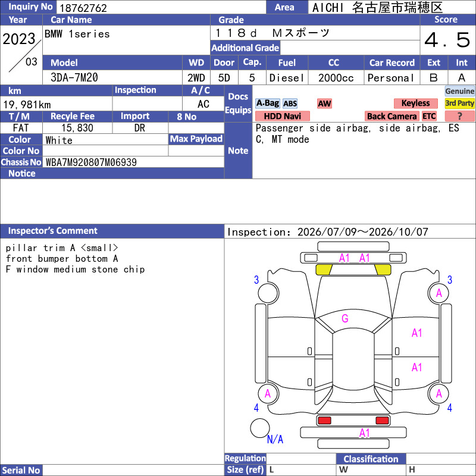Image resolution: width=476 pixels, height=476 pixels.
Task: Click the car record value Personal
Action: 391,78
